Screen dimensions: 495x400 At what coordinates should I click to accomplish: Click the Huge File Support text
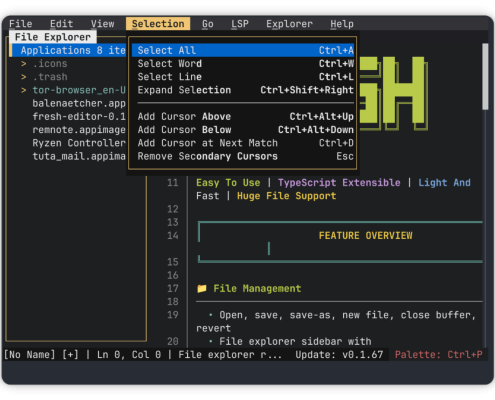pos(286,196)
